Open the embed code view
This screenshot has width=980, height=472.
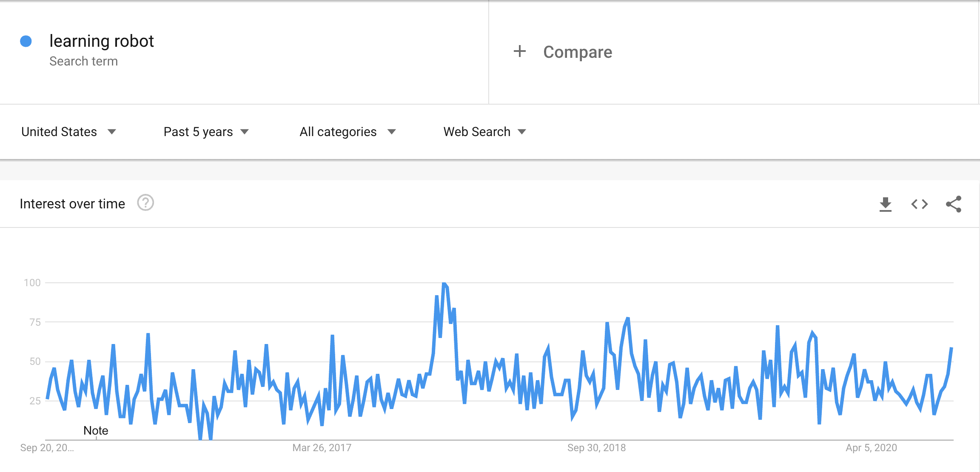[x=920, y=204]
